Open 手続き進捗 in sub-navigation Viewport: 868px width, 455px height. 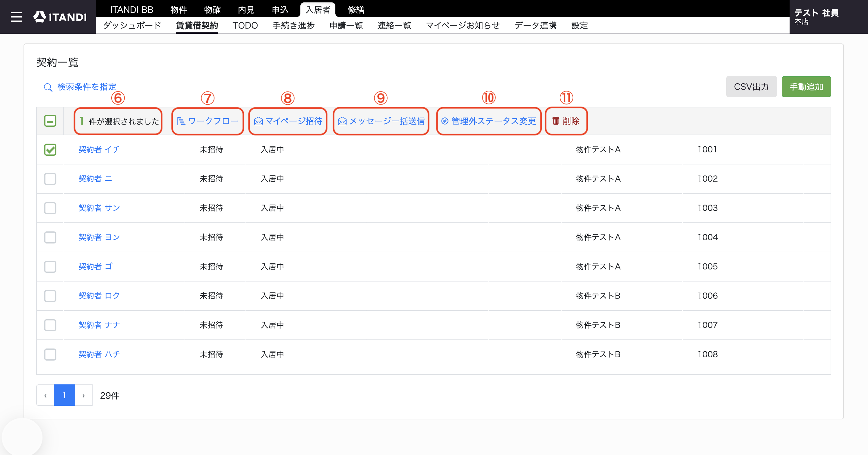tap(293, 25)
